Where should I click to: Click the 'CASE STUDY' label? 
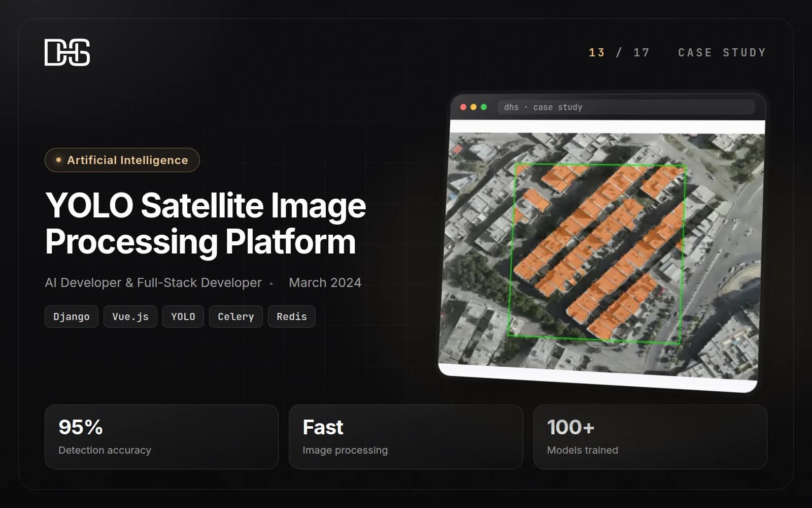(722, 52)
